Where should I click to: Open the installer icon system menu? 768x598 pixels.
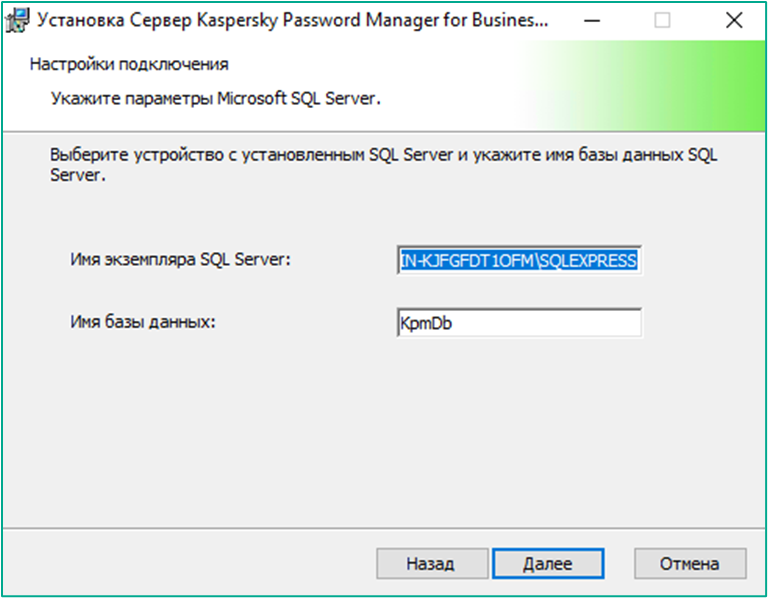click(17, 21)
